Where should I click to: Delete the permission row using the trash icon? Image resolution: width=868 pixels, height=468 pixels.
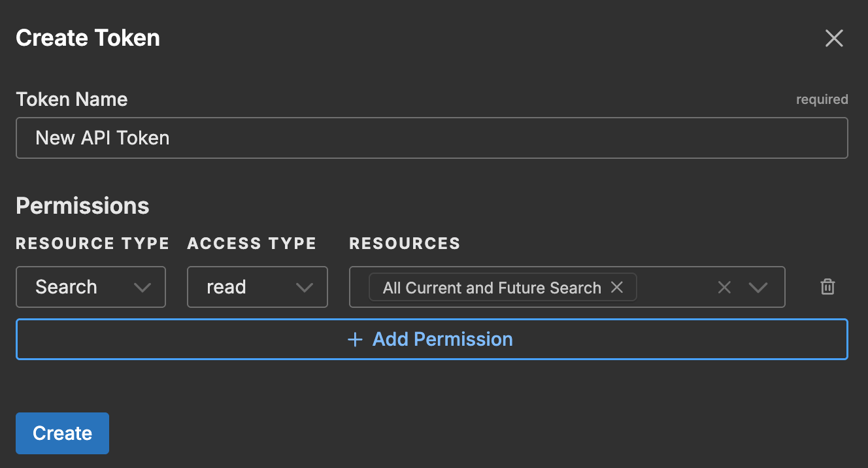(827, 287)
